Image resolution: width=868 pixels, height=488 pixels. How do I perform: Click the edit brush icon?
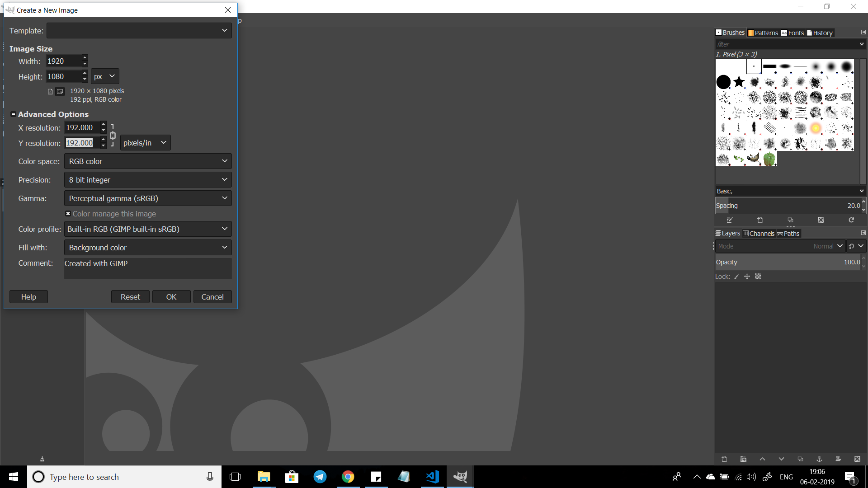click(729, 220)
